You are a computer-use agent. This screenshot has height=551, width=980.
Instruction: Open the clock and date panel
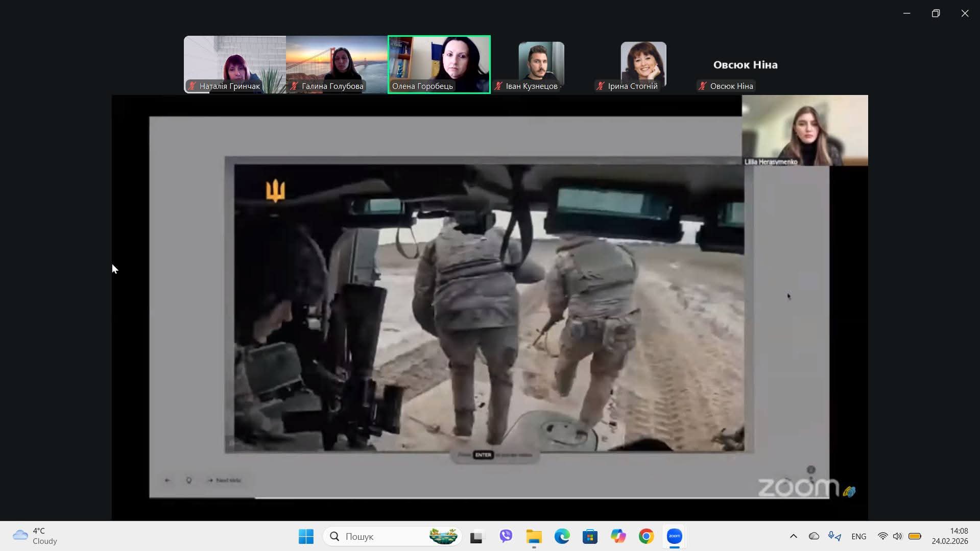tap(949, 536)
